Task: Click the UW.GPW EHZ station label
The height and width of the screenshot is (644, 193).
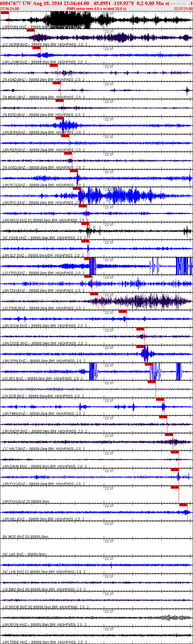Action: (x=44, y=361)
